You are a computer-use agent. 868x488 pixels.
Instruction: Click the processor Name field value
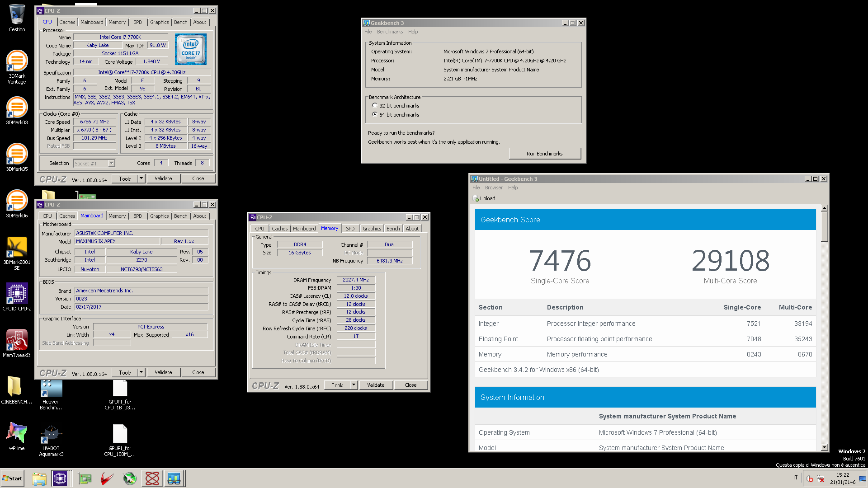point(120,37)
